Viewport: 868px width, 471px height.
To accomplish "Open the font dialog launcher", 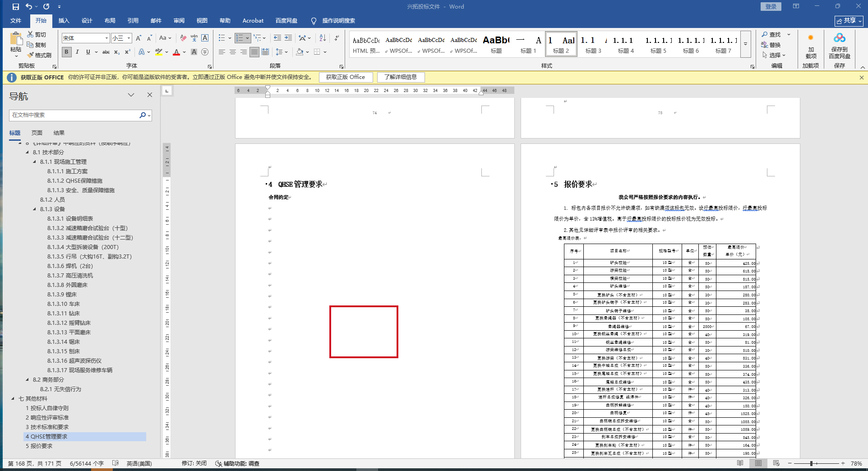I will (x=210, y=66).
